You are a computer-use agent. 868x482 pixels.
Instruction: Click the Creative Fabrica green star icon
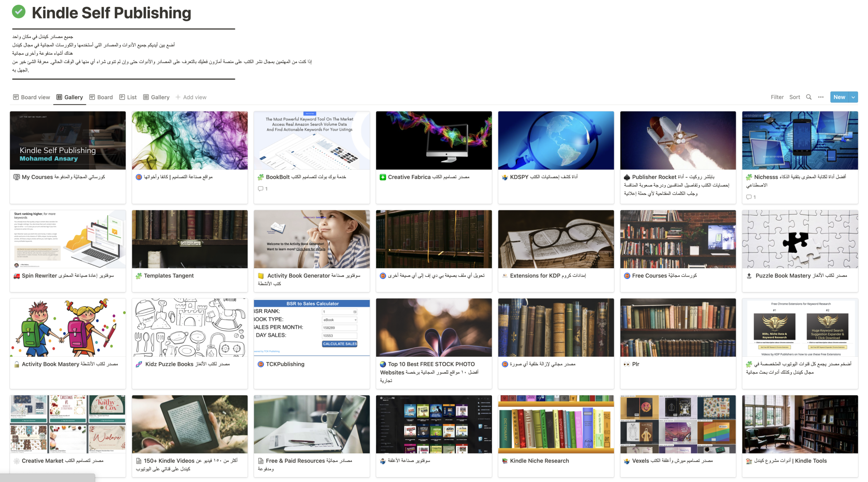pos(382,177)
